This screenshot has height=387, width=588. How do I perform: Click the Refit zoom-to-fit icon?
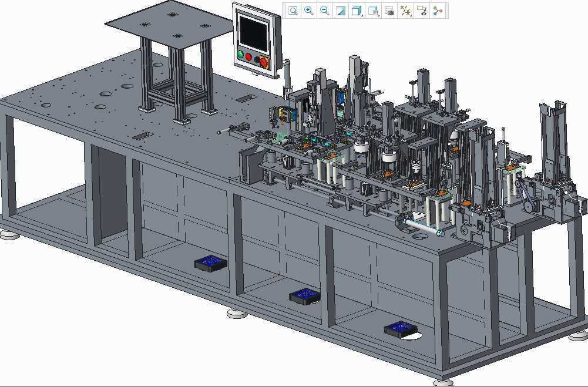(x=293, y=11)
